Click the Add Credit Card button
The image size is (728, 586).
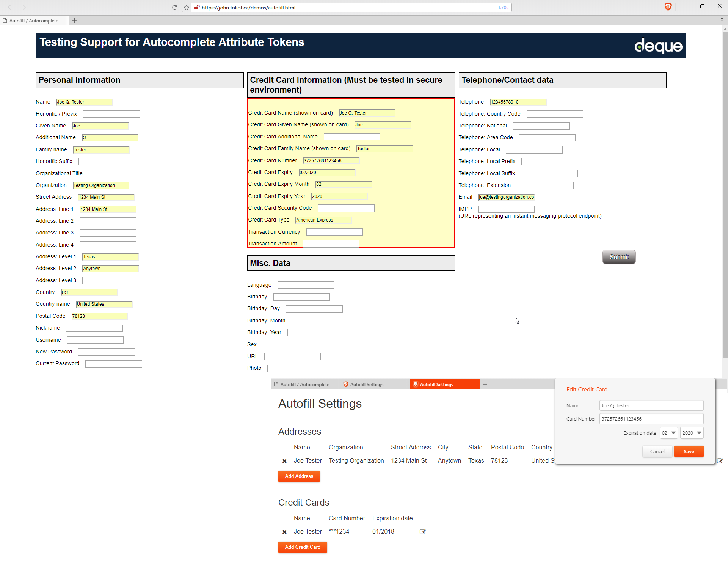click(303, 547)
